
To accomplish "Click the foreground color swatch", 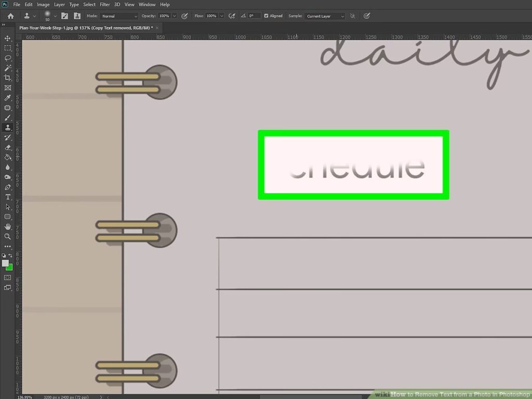I will point(5,263).
